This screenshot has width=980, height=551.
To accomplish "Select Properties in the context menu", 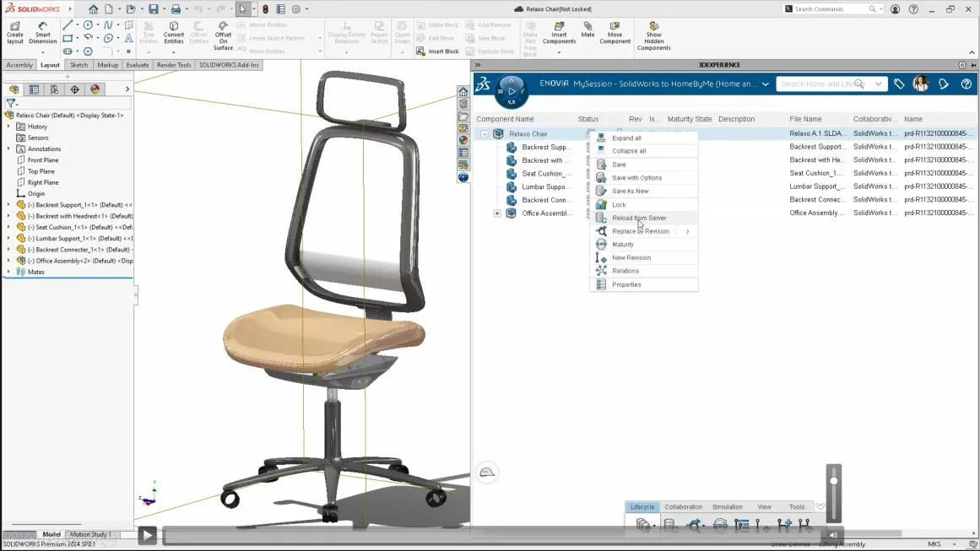I will [626, 284].
